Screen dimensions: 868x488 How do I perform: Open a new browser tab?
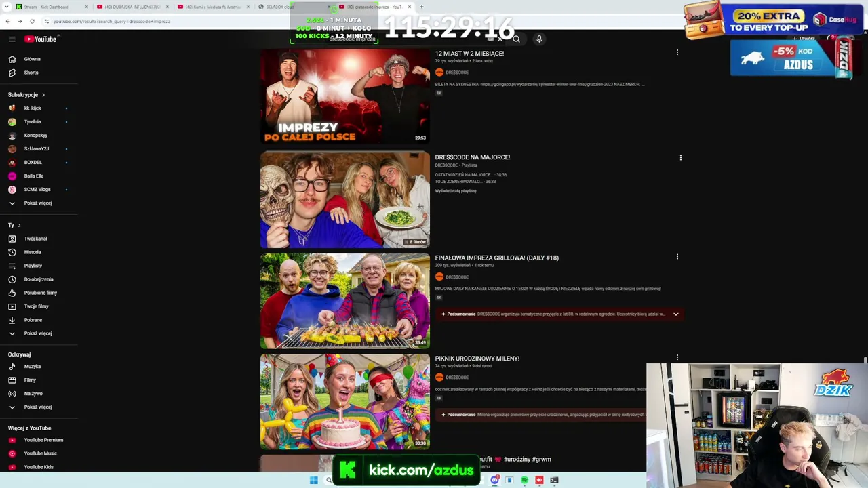pyautogui.click(x=421, y=7)
